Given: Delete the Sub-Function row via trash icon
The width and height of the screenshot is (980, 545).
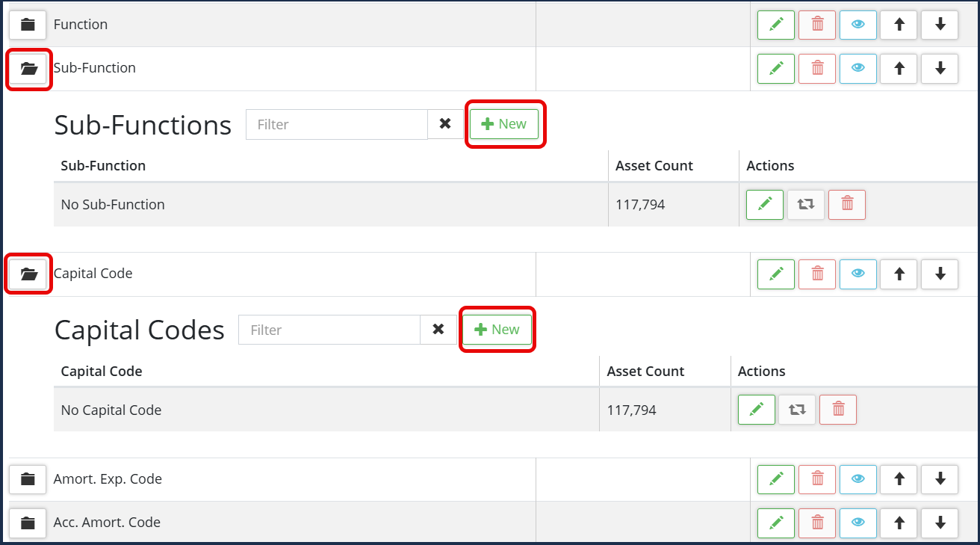Looking at the screenshot, I should click(x=817, y=68).
